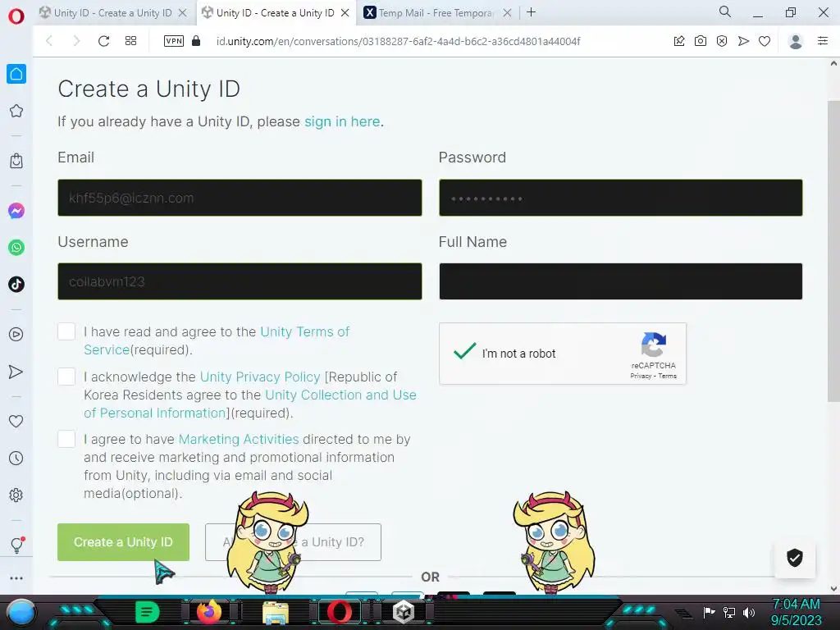Open the green notes app in taskbar
Viewport: 840px width, 630px height.
pyautogui.click(x=147, y=612)
